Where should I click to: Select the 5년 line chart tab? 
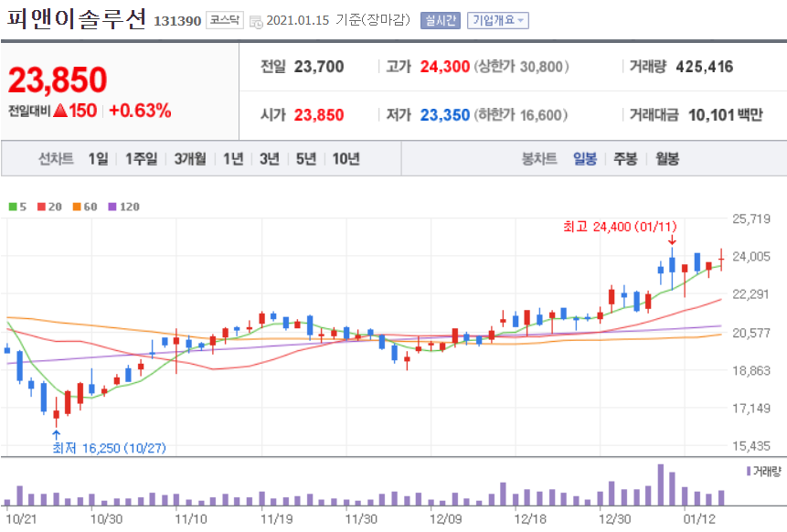(x=305, y=159)
